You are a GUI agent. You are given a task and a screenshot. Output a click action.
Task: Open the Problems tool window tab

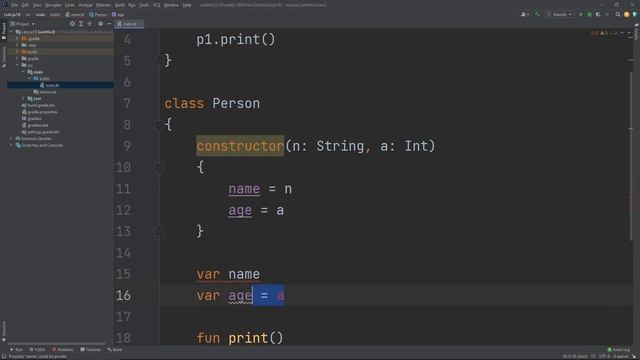(62, 349)
